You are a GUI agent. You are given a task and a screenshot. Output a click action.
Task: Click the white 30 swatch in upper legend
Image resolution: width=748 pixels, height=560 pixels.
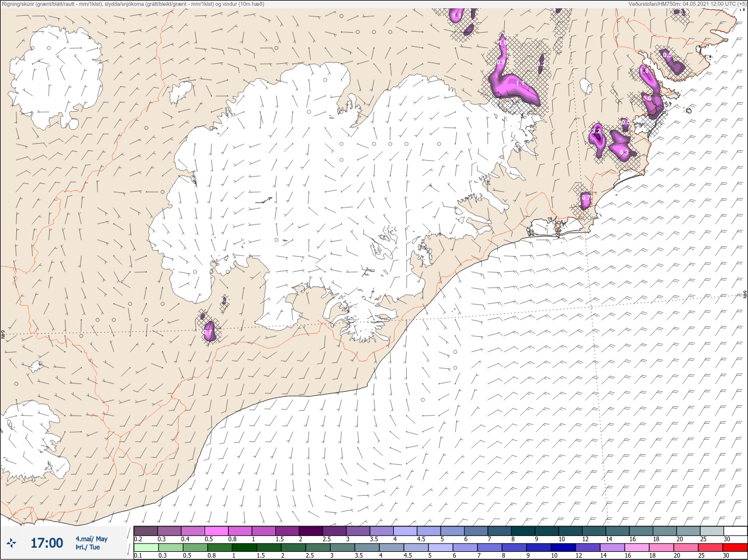[x=735, y=531]
